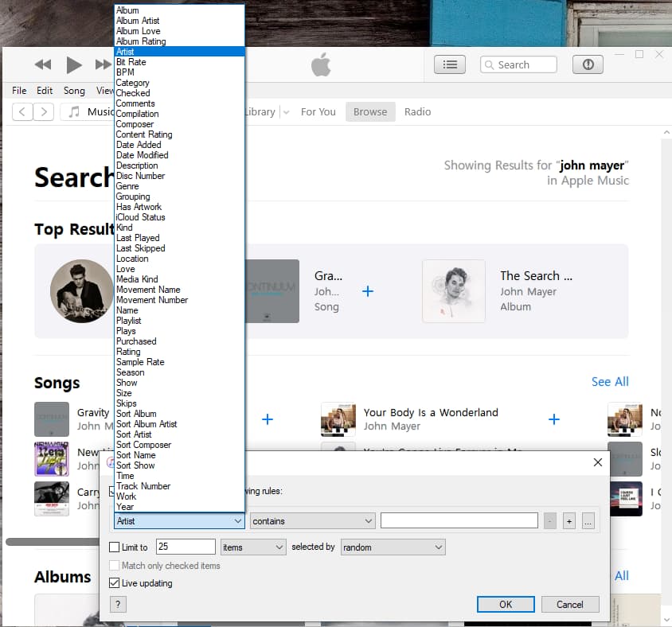Select Composer in the field list

pyautogui.click(x=180, y=124)
